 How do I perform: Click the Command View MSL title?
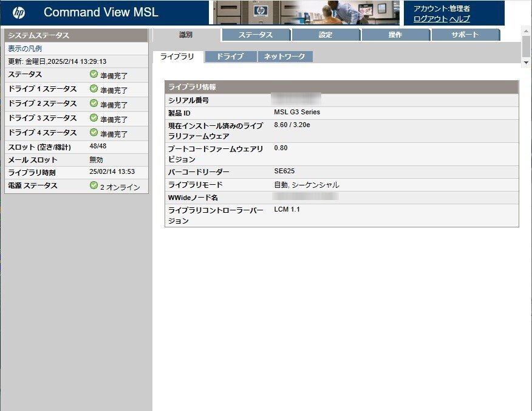click(x=101, y=12)
